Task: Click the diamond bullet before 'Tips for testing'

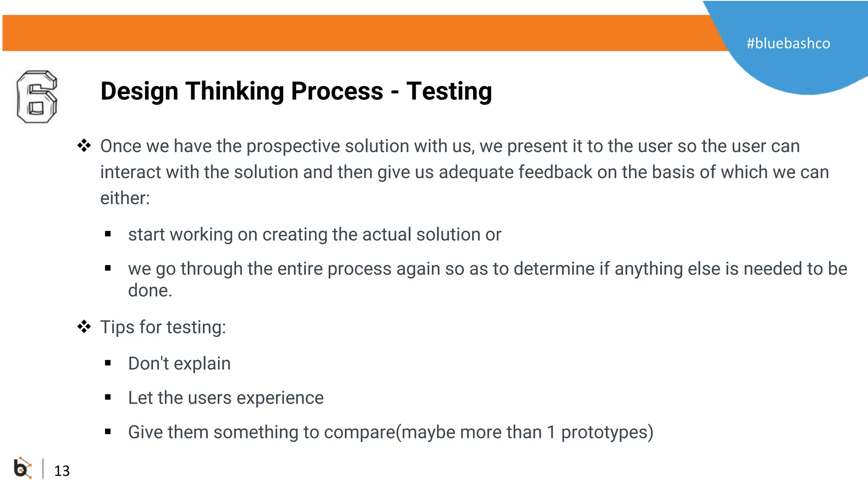Action: click(x=84, y=327)
